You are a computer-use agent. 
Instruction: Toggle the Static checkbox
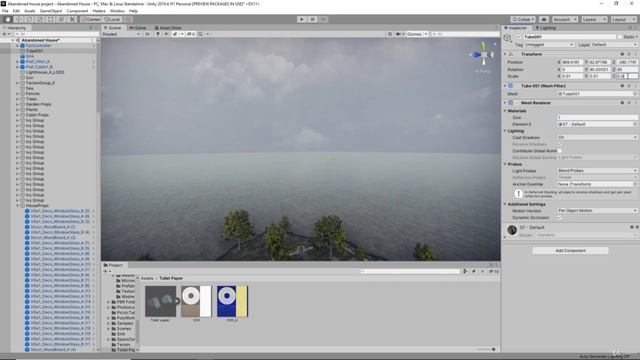620,37
